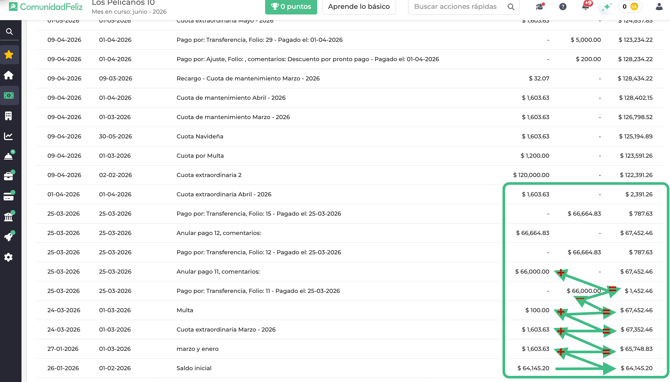Open the settings gear in sidebar
Viewport: 670px width, 382px height.
click(9, 258)
